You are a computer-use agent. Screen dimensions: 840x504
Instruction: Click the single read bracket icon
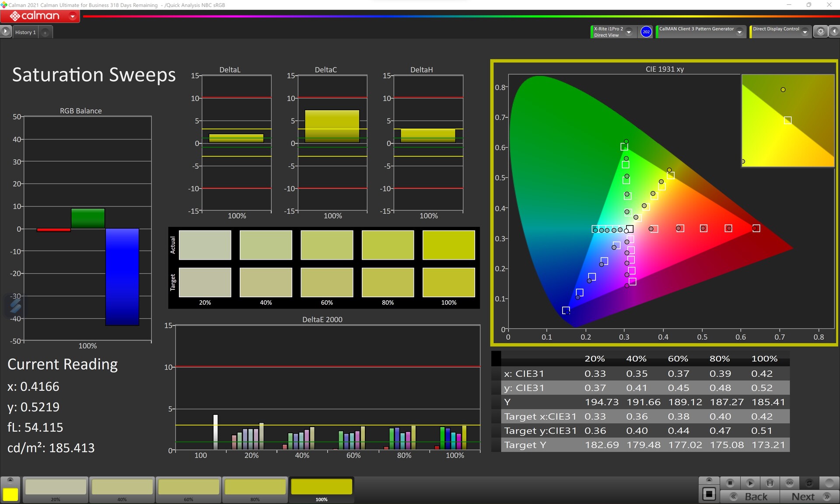click(x=770, y=483)
